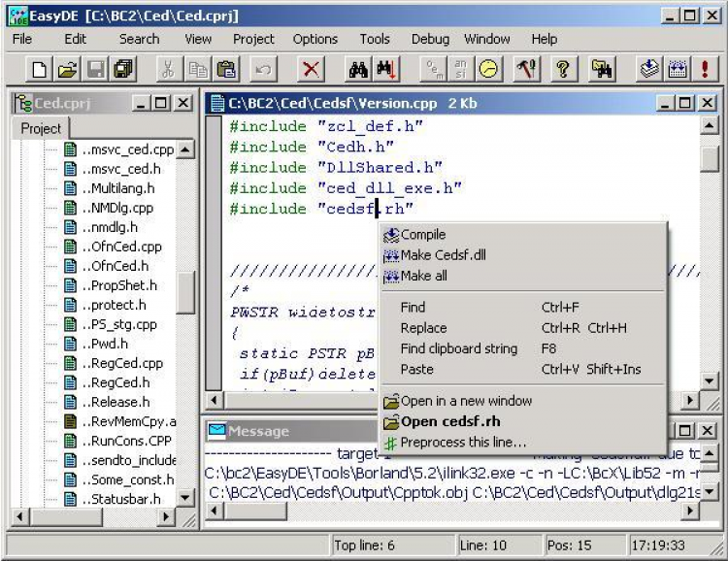Click Message panel horizontal scroll left arrow
728x561 pixels.
click(215, 511)
